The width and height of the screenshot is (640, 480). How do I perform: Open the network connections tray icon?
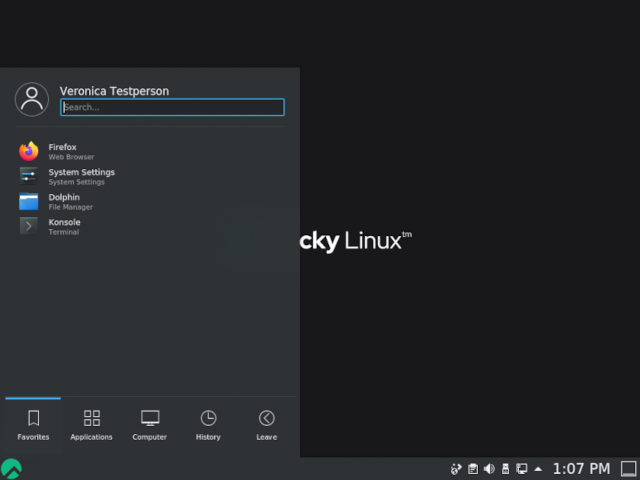pyautogui.click(x=521, y=468)
